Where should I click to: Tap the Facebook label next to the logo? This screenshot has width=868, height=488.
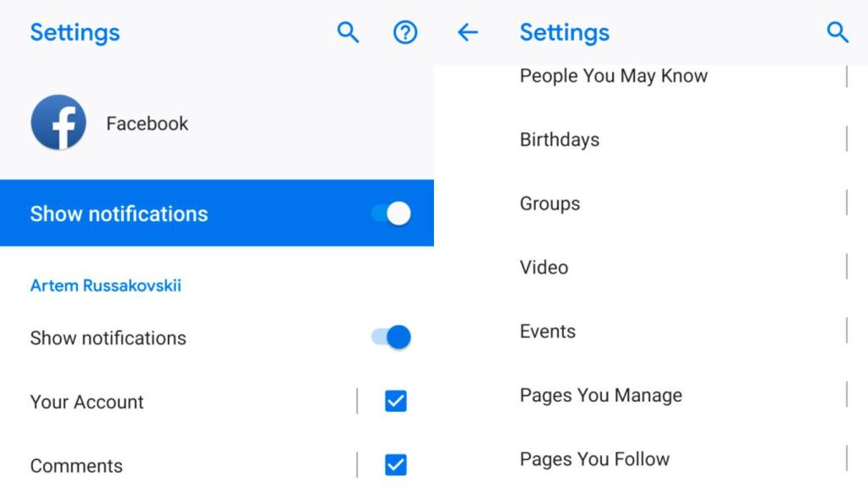click(x=147, y=123)
